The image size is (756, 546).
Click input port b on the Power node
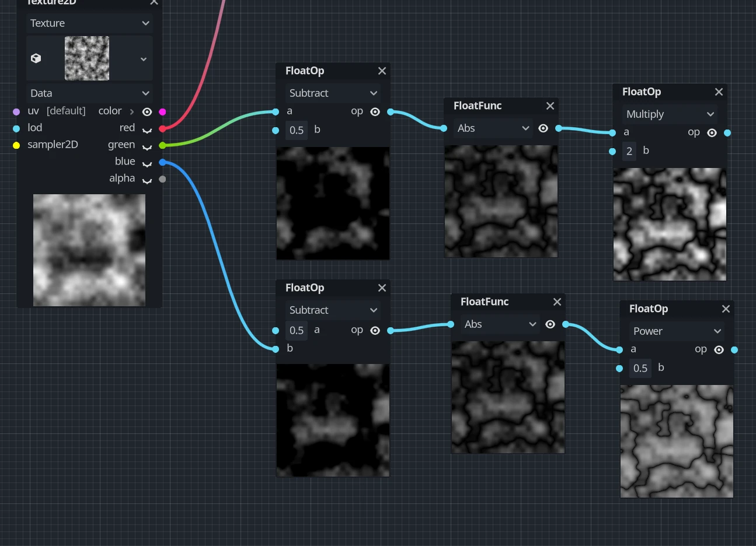click(x=619, y=368)
